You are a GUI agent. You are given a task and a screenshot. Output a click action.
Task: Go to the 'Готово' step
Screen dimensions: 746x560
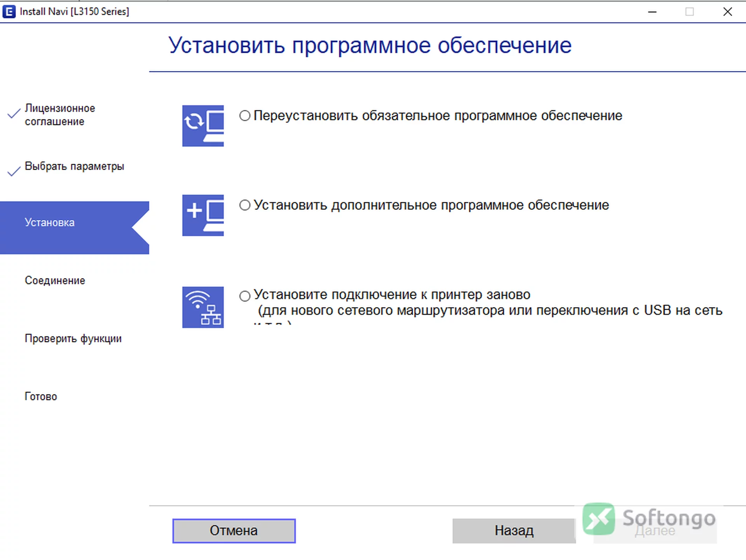[41, 396]
